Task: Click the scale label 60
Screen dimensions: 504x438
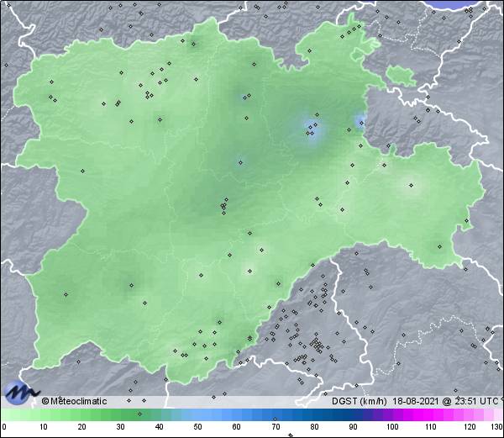Action: (236, 427)
